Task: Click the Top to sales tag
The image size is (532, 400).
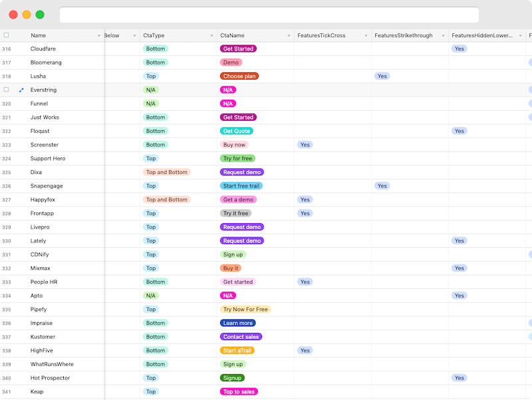Action: click(239, 392)
